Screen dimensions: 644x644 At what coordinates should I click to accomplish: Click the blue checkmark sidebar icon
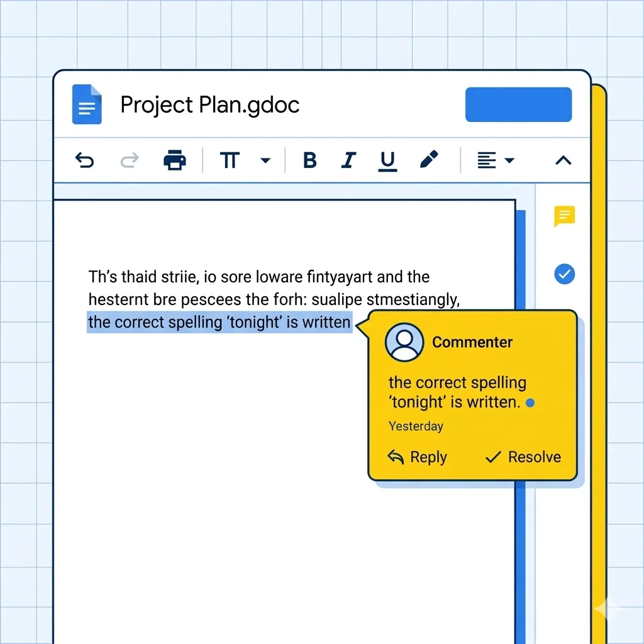coord(564,274)
